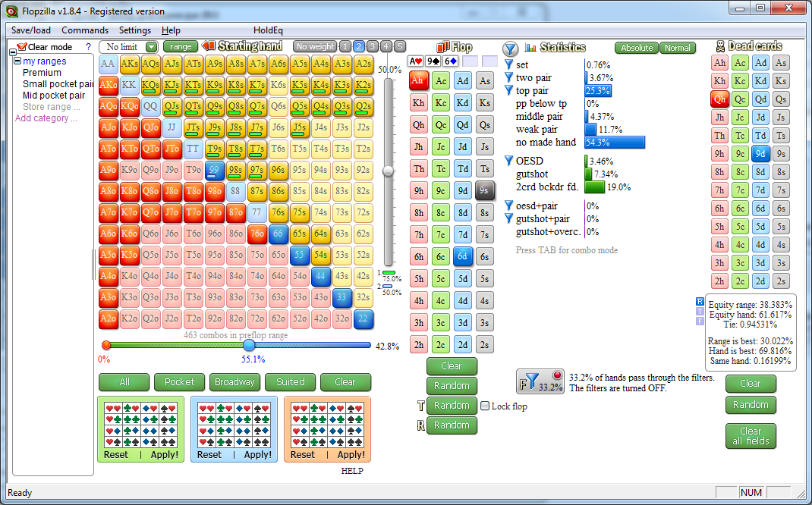Click the blue 55.1% range slider handle
The height and width of the screenshot is (505, 812).
click(x=249, y=345)
